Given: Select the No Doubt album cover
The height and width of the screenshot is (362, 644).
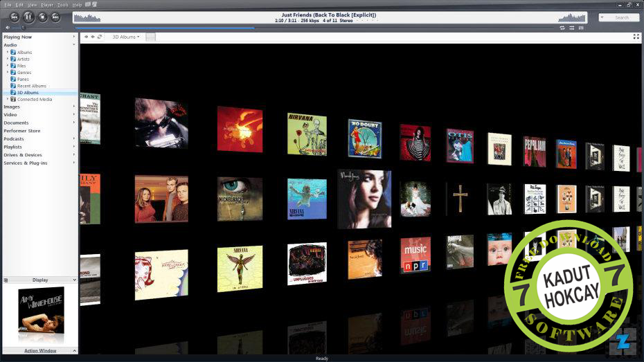Looking at the screenshot, I should (365, 138).
